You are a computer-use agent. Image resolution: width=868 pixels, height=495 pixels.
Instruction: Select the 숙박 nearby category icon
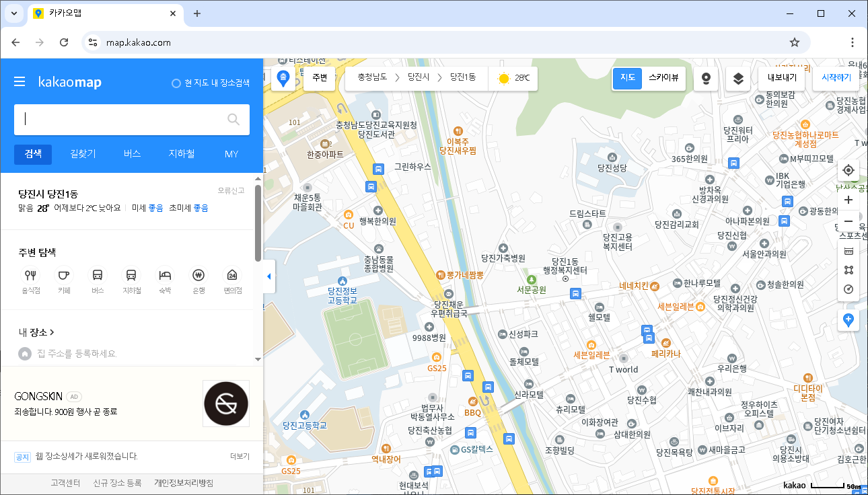tap(165, 274)
